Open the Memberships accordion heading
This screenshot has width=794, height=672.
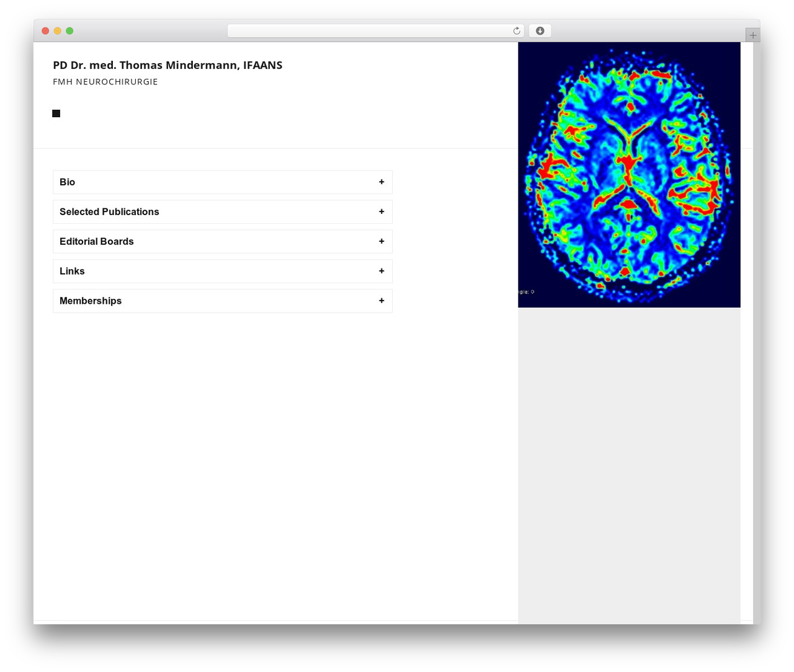click(x=223, y=301)
